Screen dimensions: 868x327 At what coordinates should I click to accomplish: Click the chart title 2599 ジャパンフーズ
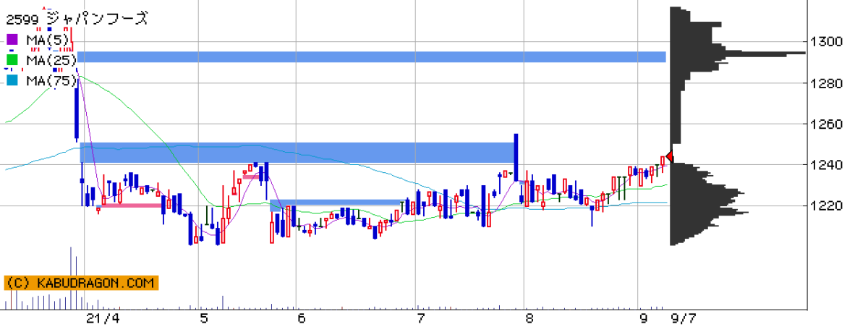(77, 19)
